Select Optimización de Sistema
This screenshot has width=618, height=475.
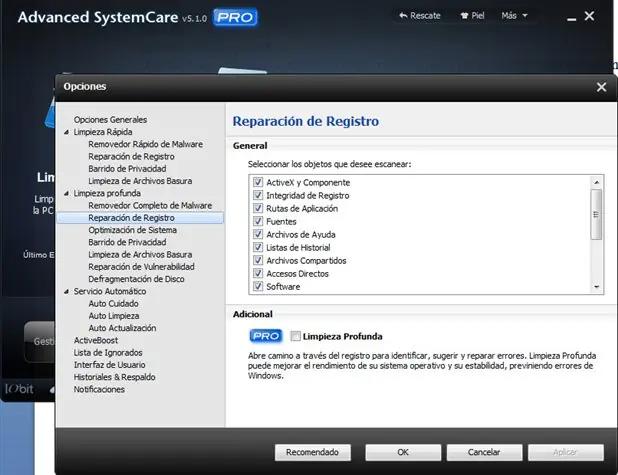click(x=132, y=230)
